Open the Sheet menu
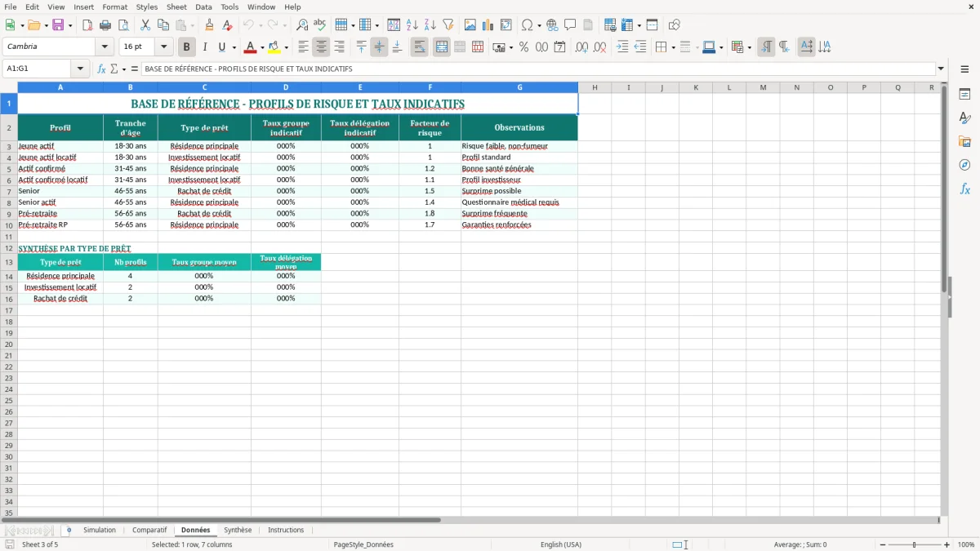Image resolution: width=980 pixels, height=551 pixels. 176,7
